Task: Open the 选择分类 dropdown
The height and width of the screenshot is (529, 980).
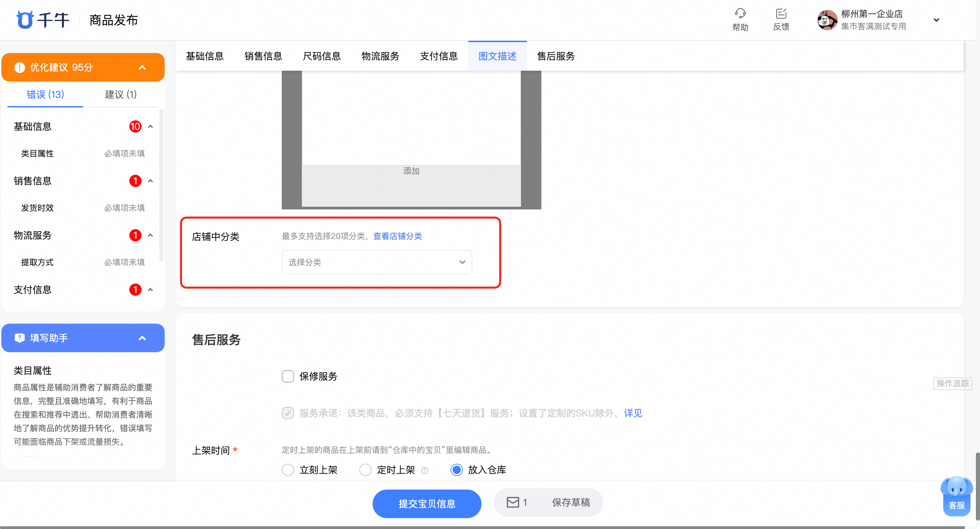Action: click(377, 262)
